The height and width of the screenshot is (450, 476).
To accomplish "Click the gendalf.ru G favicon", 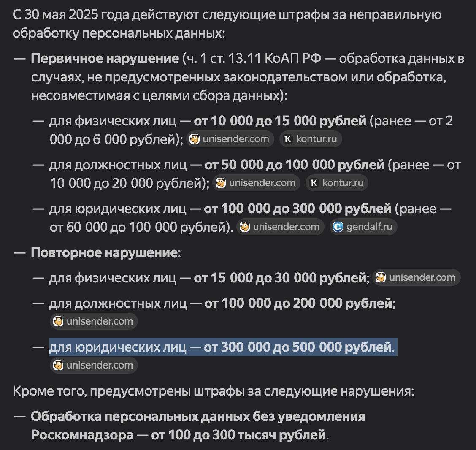I will tap(338, 227).
